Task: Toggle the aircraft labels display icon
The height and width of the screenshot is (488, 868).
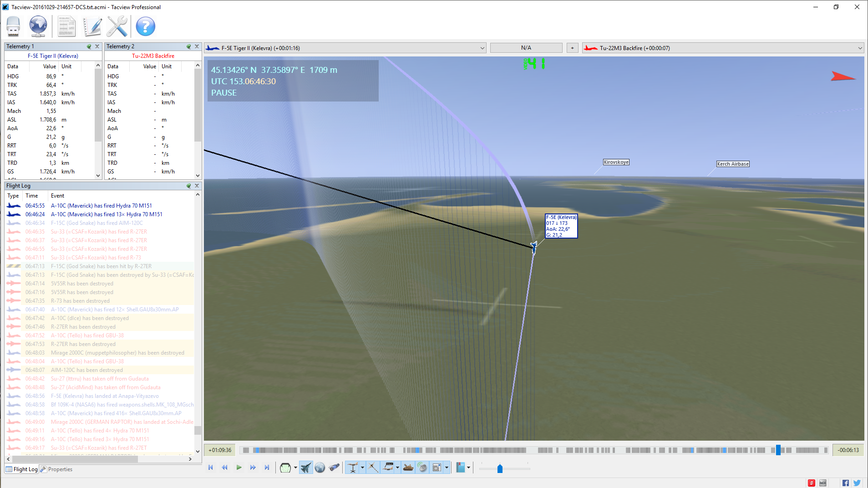Action: (x=388, y=468)
